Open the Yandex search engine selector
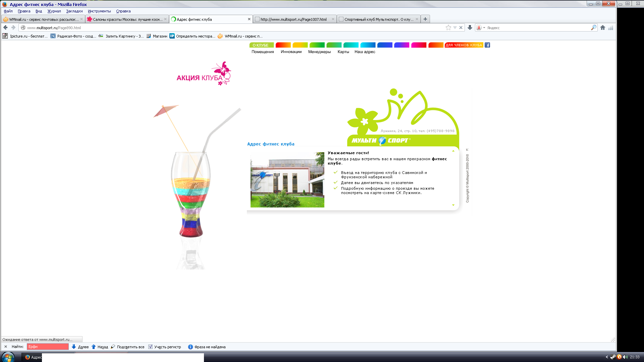Image resolution: width=644 pixels, height=362 pixels. coord(481,28)
